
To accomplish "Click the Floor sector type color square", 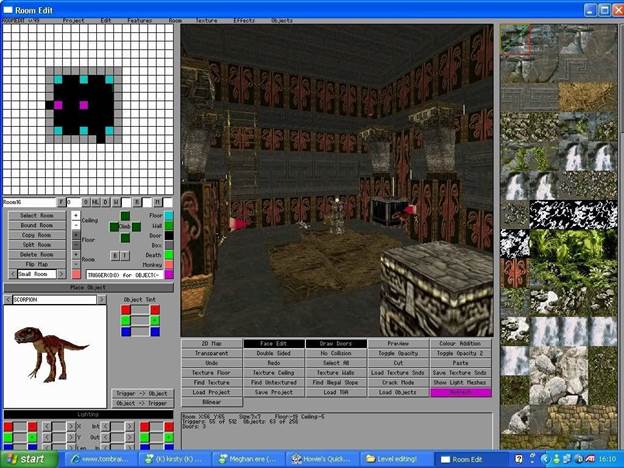I will (x=169, y=214).
